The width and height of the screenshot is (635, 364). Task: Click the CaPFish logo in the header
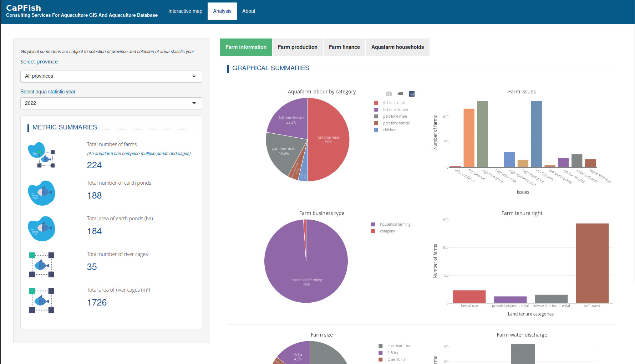coord(24,7)
